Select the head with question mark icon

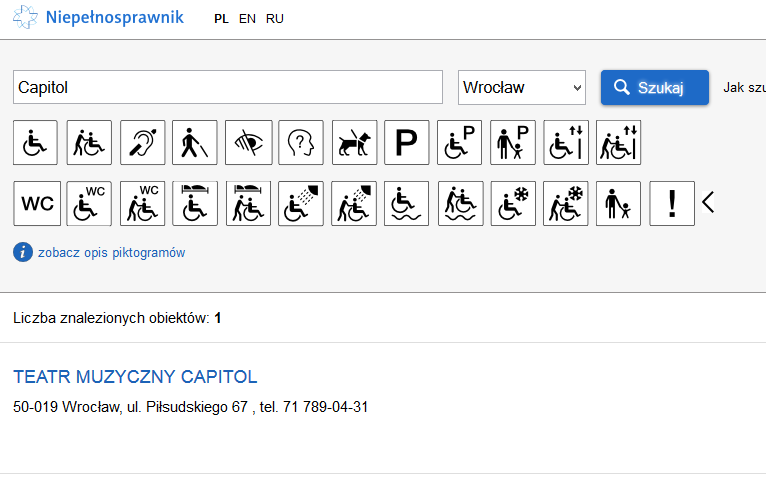coord(301,143)
